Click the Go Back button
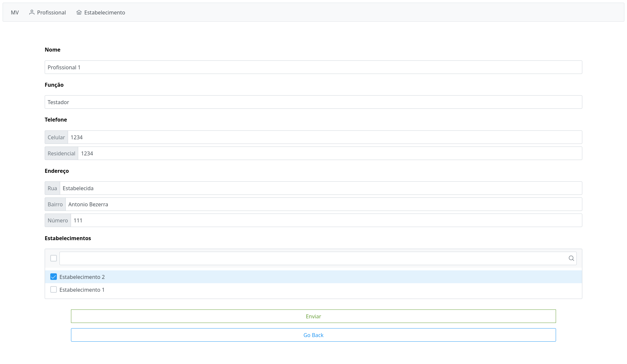Image resolution: width=627 pixels, height=364 pixels. click(x=313, y=335)
